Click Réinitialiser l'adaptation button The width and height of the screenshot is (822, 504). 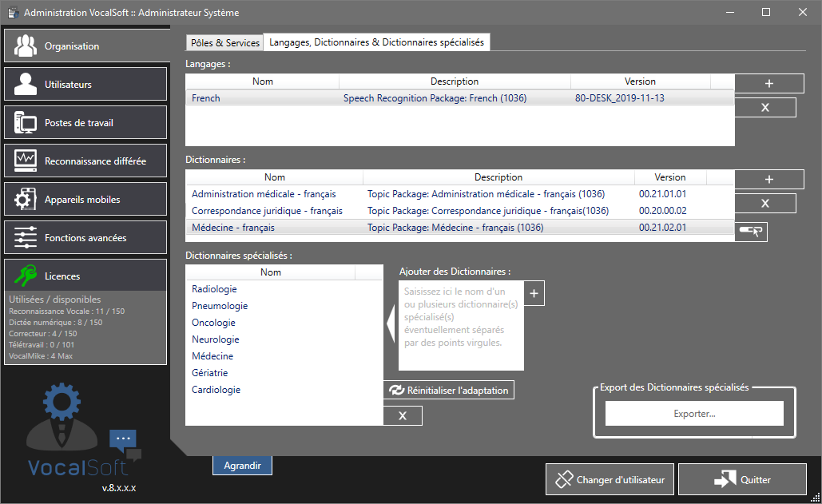449,390
